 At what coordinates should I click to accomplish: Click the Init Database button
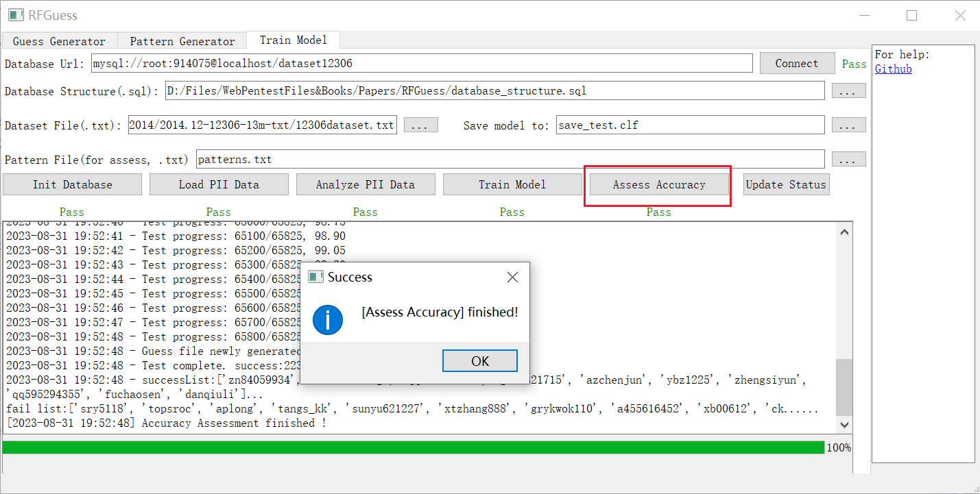click(x=72, y=184)
